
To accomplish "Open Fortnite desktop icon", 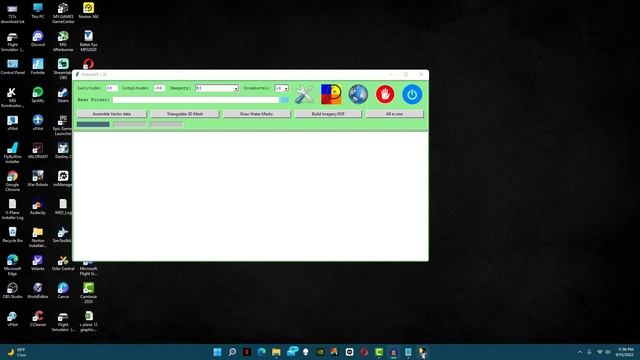I will point(38,67).
